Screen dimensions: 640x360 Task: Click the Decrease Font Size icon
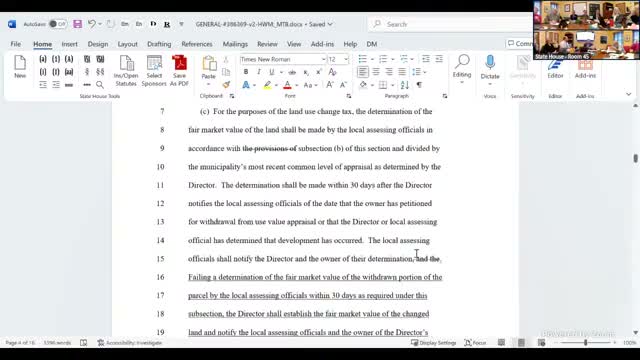(x=343, y=85)
